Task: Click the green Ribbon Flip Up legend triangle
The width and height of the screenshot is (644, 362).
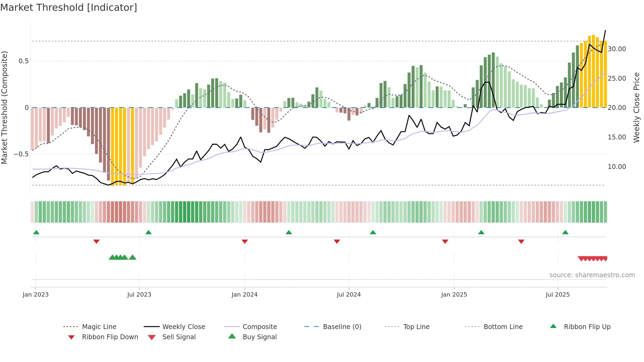Action: pyautogui.click(x=553, y=326)
